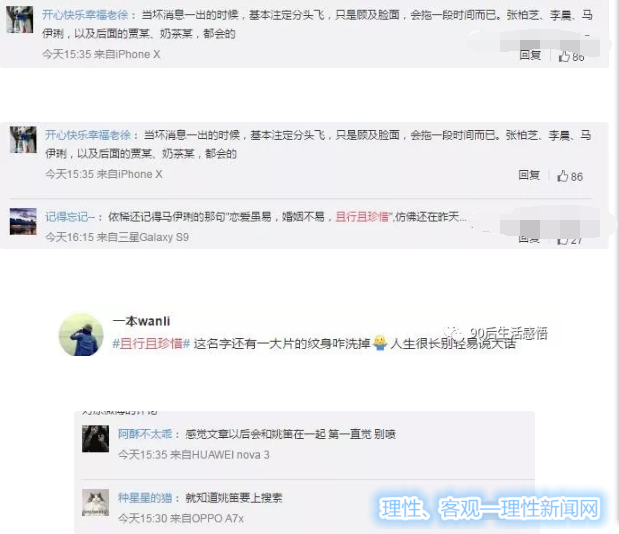619x534 pixels.
Task: Open username link 记得忘记-
Action: pyautogui.click(x=70, y=217)
